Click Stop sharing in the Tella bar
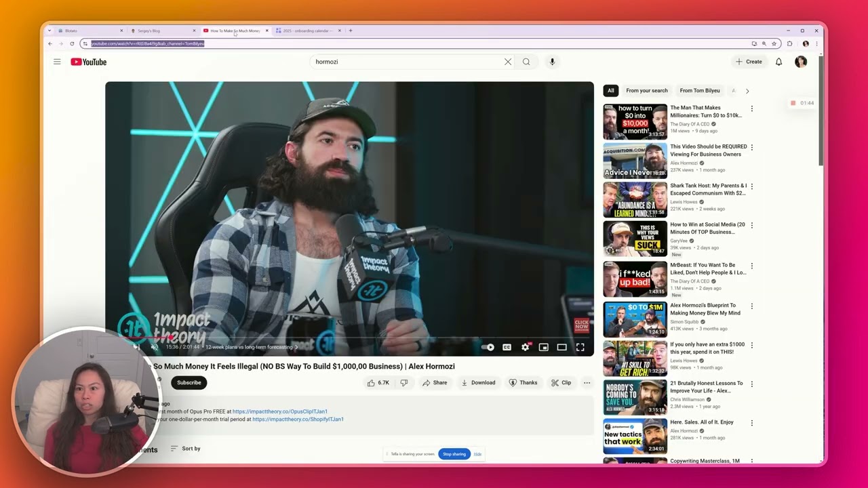This screenshot has width=868, height=488. (x=454, y=454)
